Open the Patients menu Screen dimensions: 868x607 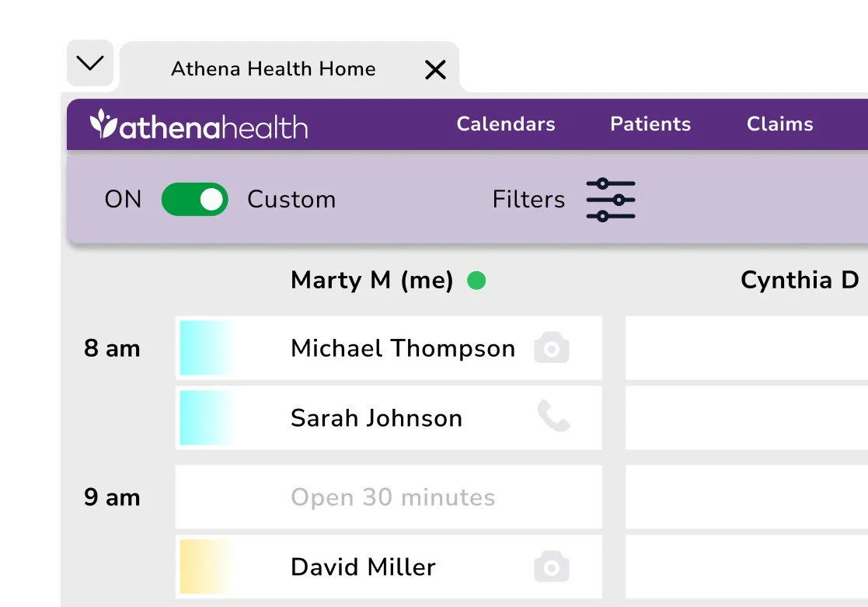tap(650, 124)
